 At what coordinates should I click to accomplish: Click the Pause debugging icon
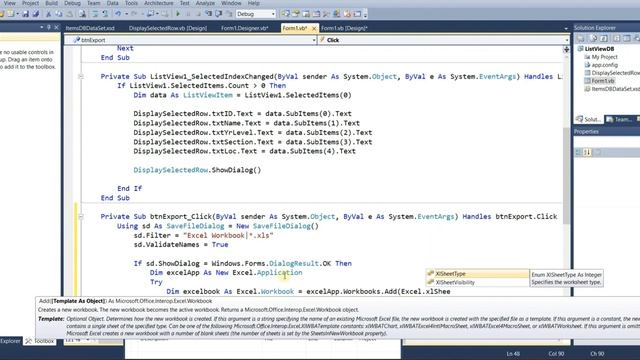[188, 14]
